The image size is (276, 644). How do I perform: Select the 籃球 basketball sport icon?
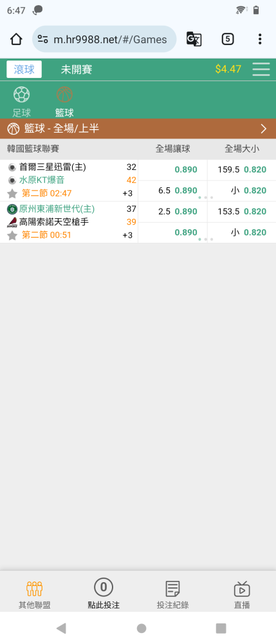tap(64, 95)
